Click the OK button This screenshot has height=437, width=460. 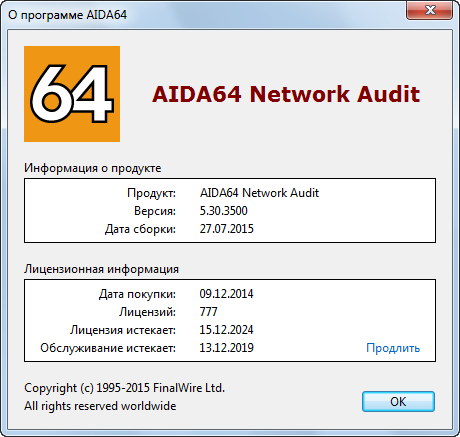(x=398, y=402)
